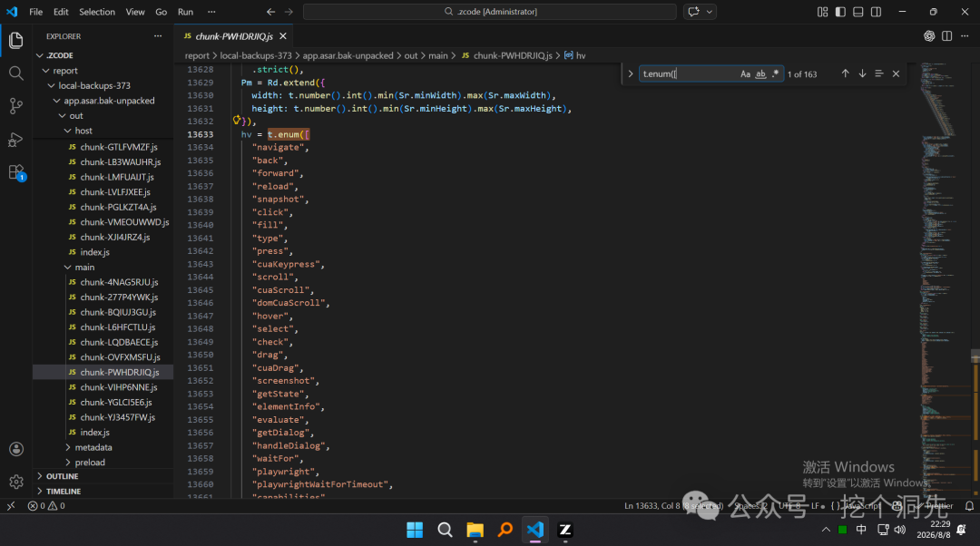
Task: Open Windows Start menu
Action: [415, 530]
